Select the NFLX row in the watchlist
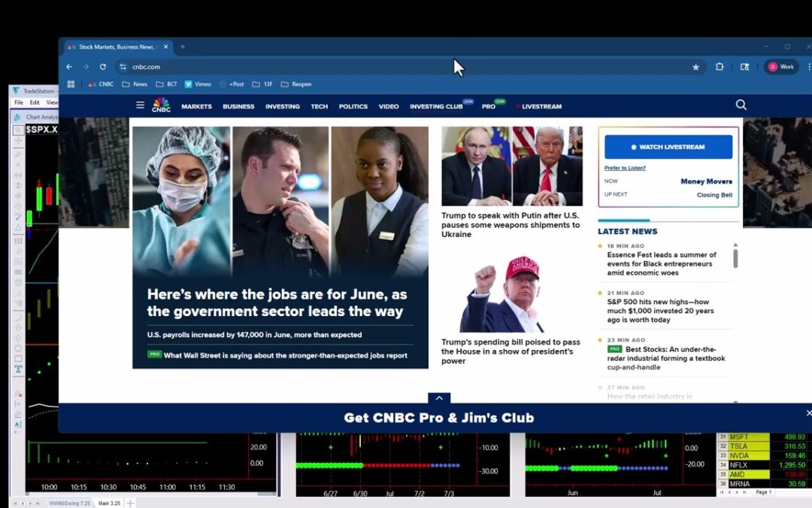This screenshot has width=812, height=508. [x=762, y=465]
